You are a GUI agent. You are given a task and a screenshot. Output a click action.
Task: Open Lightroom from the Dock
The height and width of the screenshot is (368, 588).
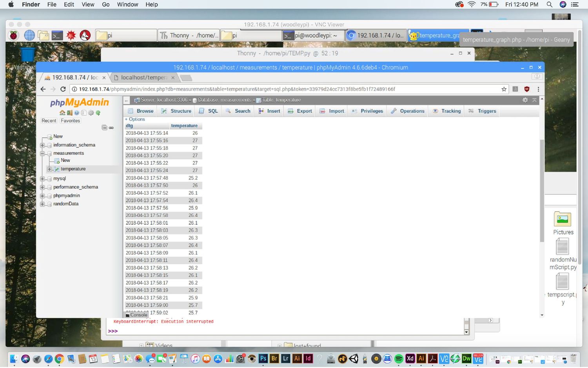[286, 358]
